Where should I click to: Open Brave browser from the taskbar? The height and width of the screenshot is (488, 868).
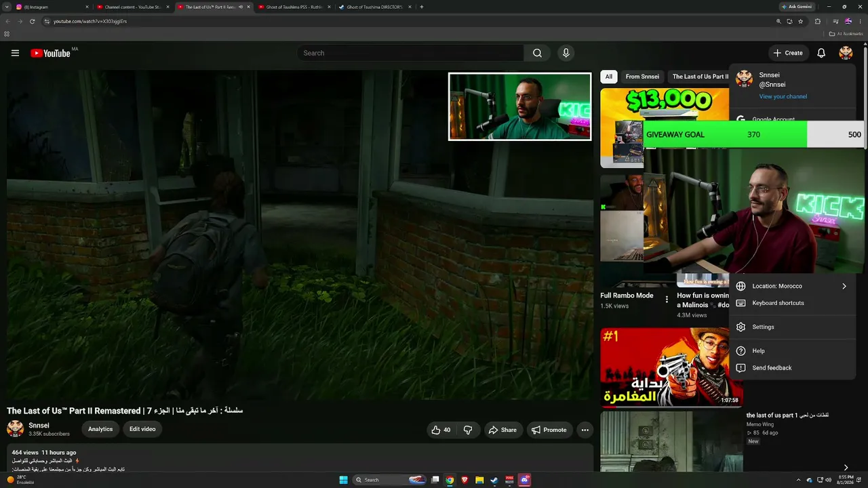pyautogui.click(x=465, y=480)
